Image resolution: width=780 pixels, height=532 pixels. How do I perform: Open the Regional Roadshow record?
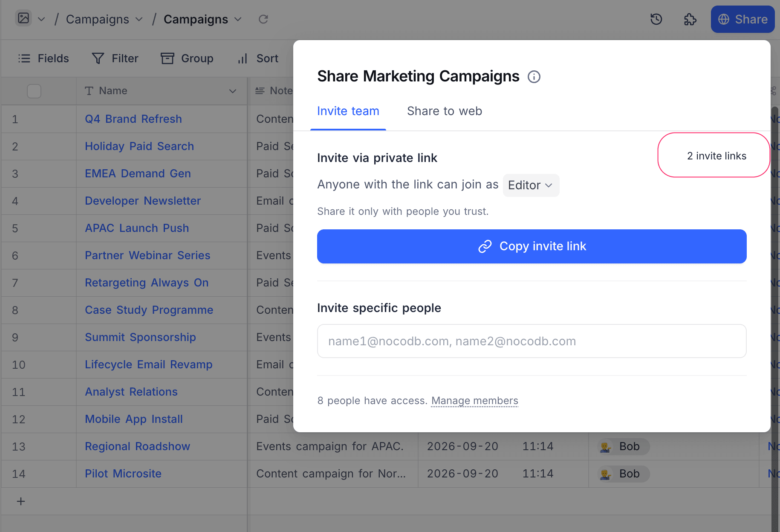138,446
